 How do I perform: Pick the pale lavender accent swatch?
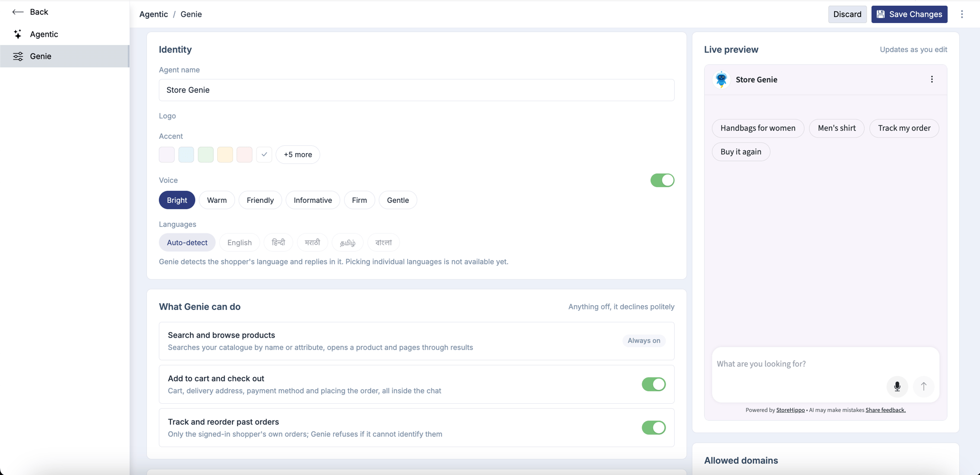click(x=167, y=155)
